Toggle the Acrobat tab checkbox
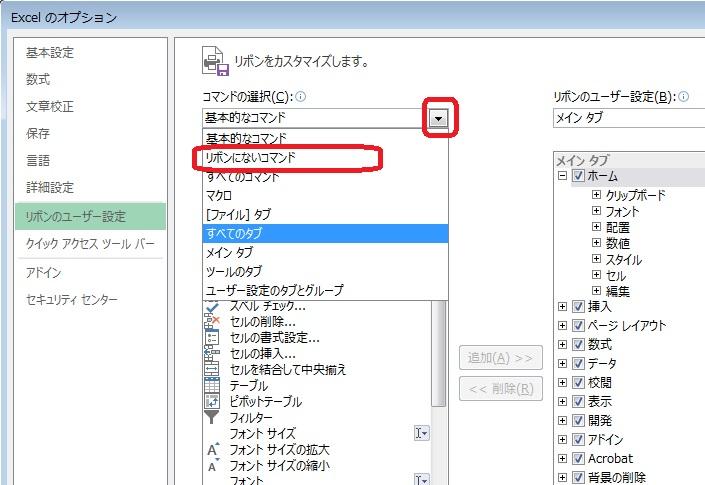The image size is (705, 485). click(x=578, y=458)
